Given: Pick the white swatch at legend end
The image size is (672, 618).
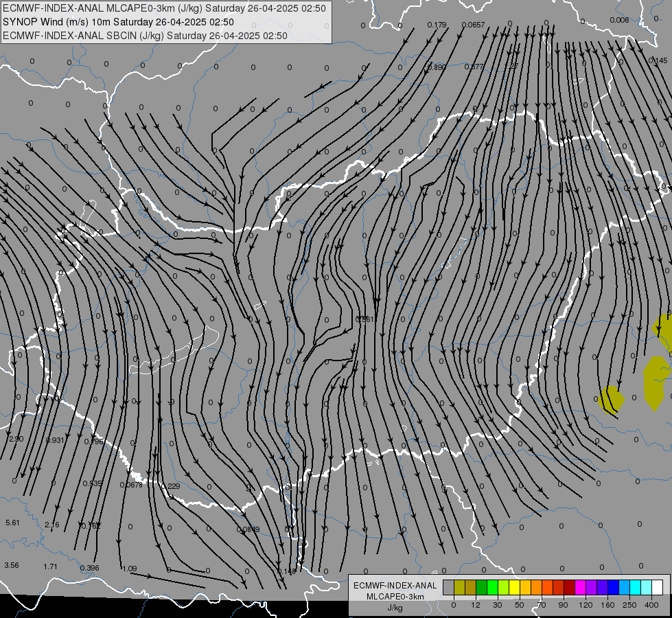Looking at the screenshot, I should 658,587.
